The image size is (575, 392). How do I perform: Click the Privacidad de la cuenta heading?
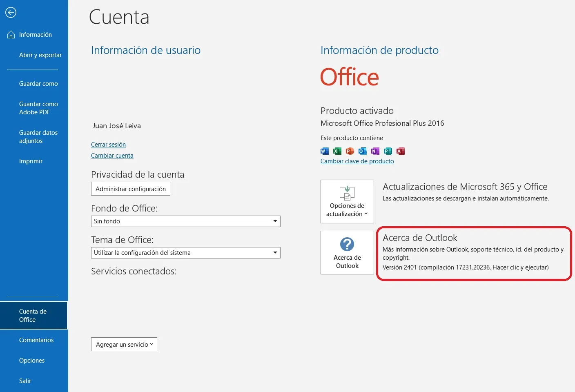(138, 174)
